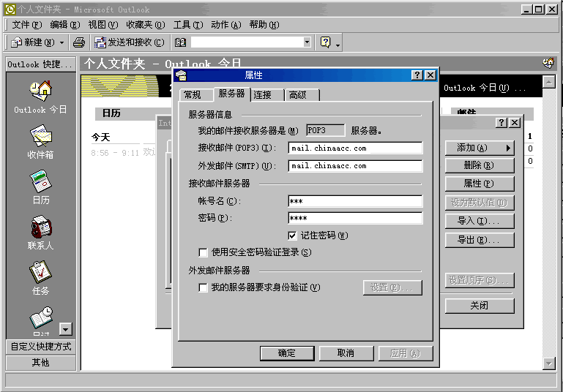Click 取消 in properties dialog
The image size is (563, 392).
tap(346, 353)
